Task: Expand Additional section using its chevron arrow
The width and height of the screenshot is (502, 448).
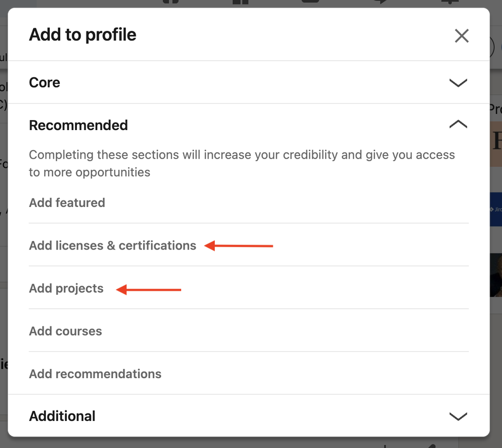Action: (458, 416)
